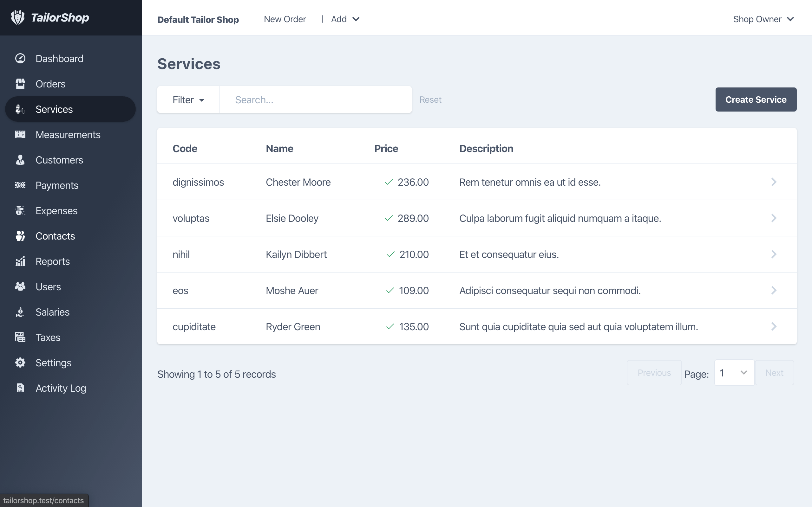812x507 pixels.
Task: Click the Payments money icon
Action: point(20,185)
